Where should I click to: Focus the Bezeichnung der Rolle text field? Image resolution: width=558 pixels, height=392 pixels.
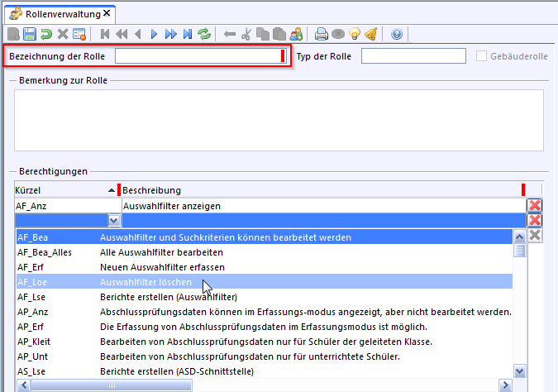point(198,56)
